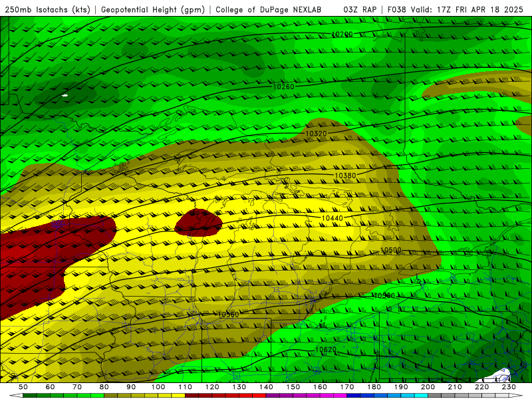The height and width of the screenshot is (399, 532).
Task: Click the 200 knot legend value
Action: point(428,387)
